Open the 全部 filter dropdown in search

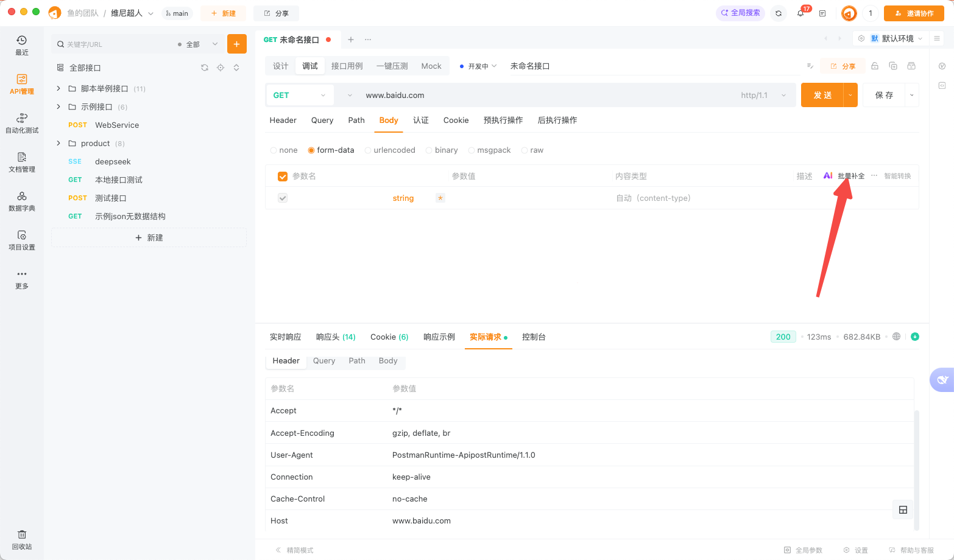pos(197,44)
